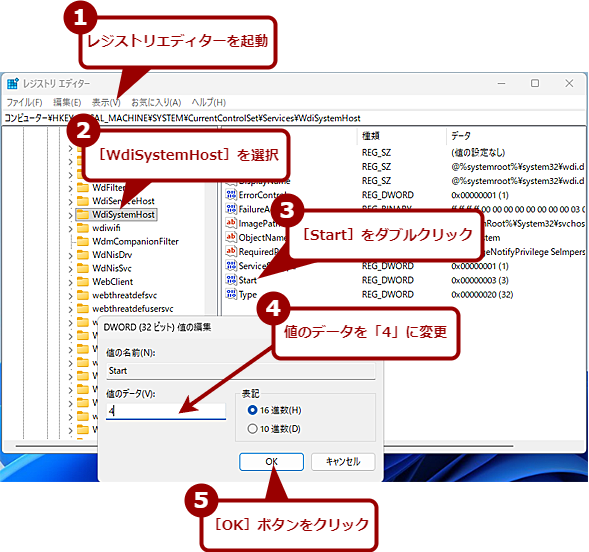Select the (値の設定なし) data cell
589x552 pixels.
click(x=478, y=152)
